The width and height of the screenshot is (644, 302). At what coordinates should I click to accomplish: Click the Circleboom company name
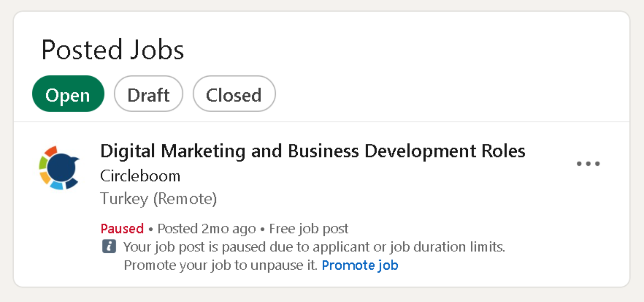tap(140, 176)
